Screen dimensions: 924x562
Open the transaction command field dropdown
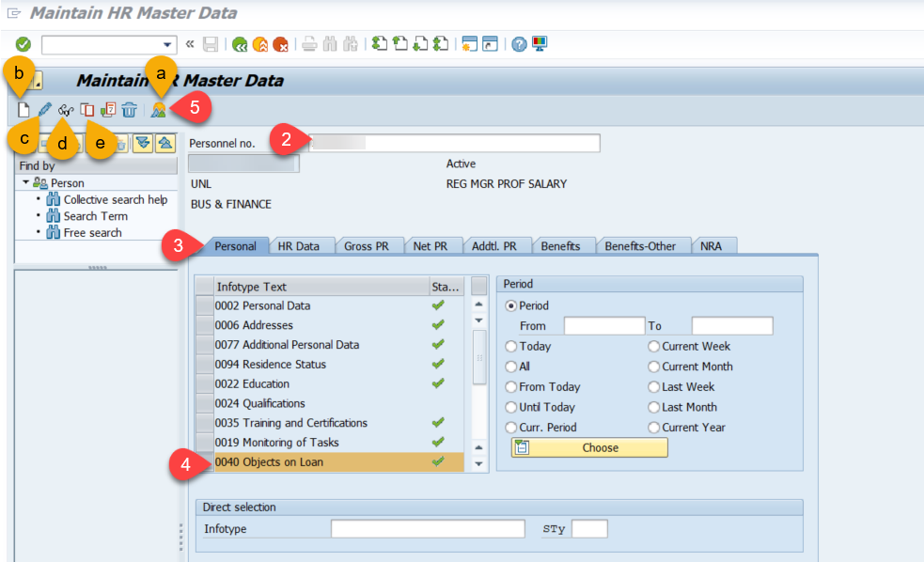pyautogui.click(x=167, y=45)
